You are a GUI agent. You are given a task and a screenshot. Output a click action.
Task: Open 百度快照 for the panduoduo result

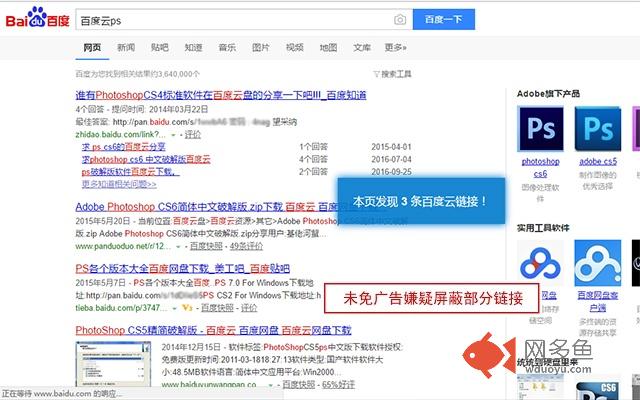point(206,246)
